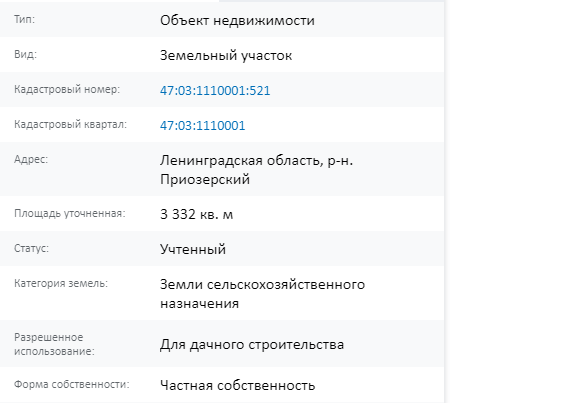Click the 'Земельный участок' value text
The image size is (577, 403).
pyautogui.click(x=226, y=56)
